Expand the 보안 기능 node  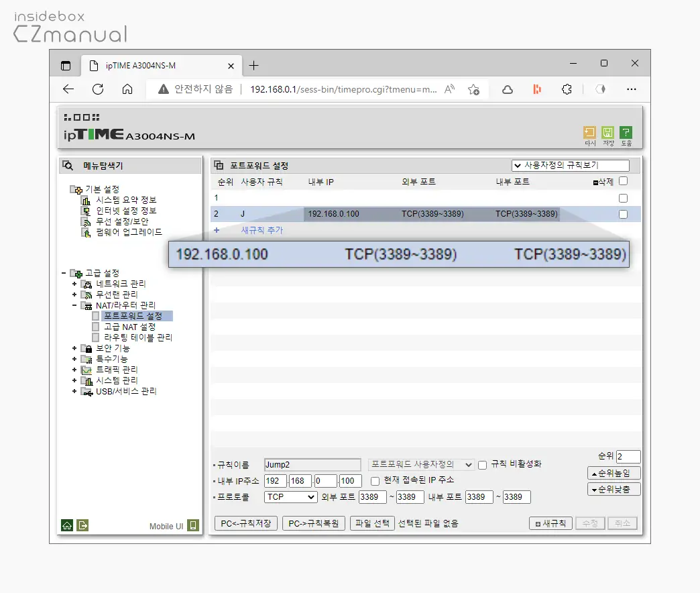click(x=74, y=348)
